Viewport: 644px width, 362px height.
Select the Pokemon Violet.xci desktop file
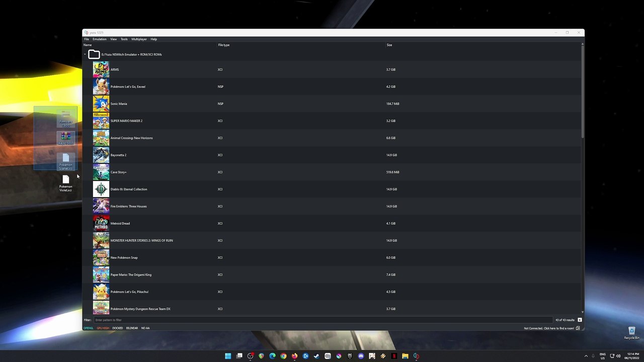click(65, 184)
